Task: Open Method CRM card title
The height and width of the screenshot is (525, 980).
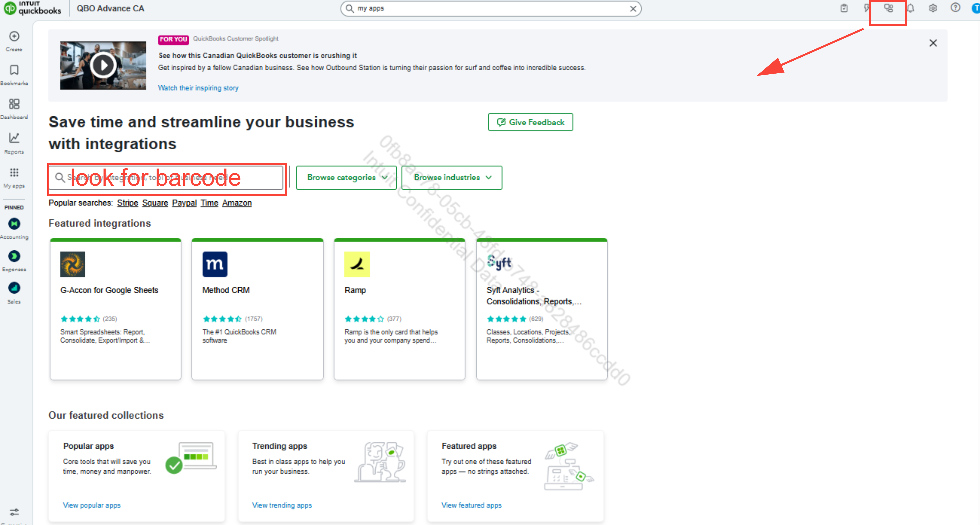Action: tap(226, 290)
